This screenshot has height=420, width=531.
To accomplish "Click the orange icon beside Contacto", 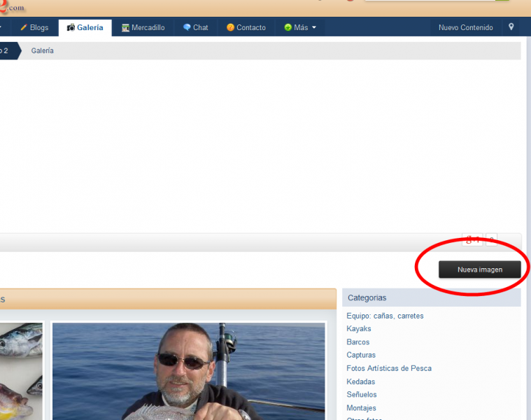I will pos(230,28).
